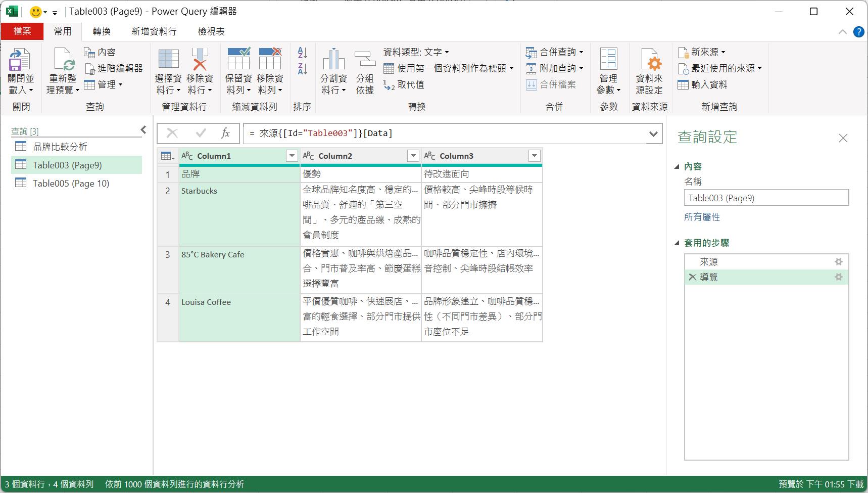Open the Advanced Editor (進階編輯器)
The height and width of the screenshot is (493, 868).
click(114, 68)
